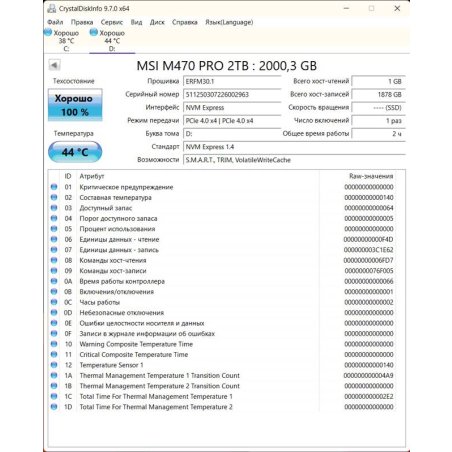Click status icon for Доступный запас
Viewport: 452px width, 452px height.
[54, 208]
